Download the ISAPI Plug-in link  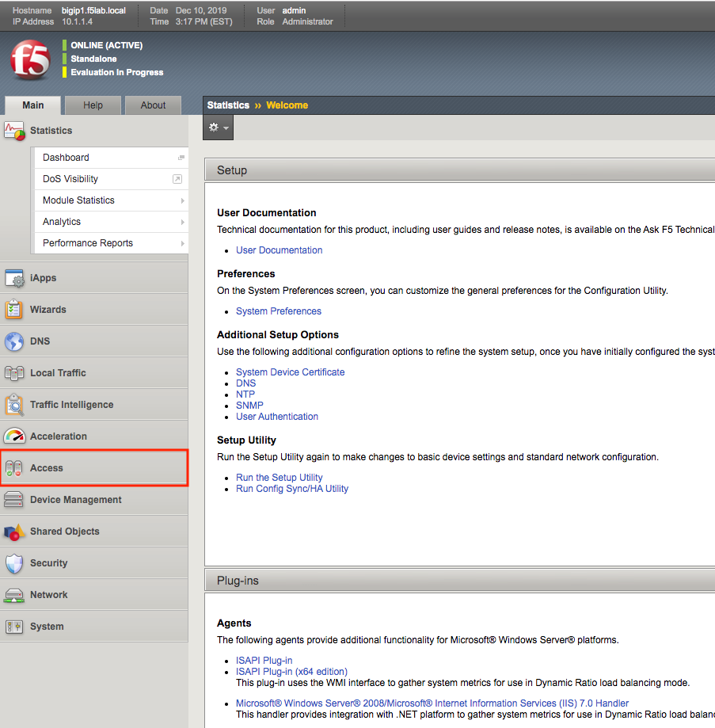tap(264, 661)
